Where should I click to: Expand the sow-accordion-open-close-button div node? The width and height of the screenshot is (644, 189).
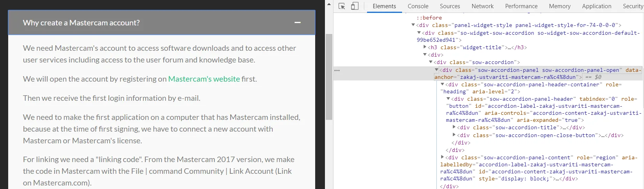(x=454, y=135)
